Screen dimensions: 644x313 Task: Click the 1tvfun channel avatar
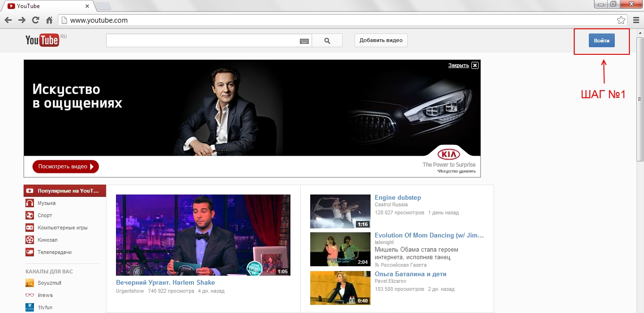[x=30, y=307]
